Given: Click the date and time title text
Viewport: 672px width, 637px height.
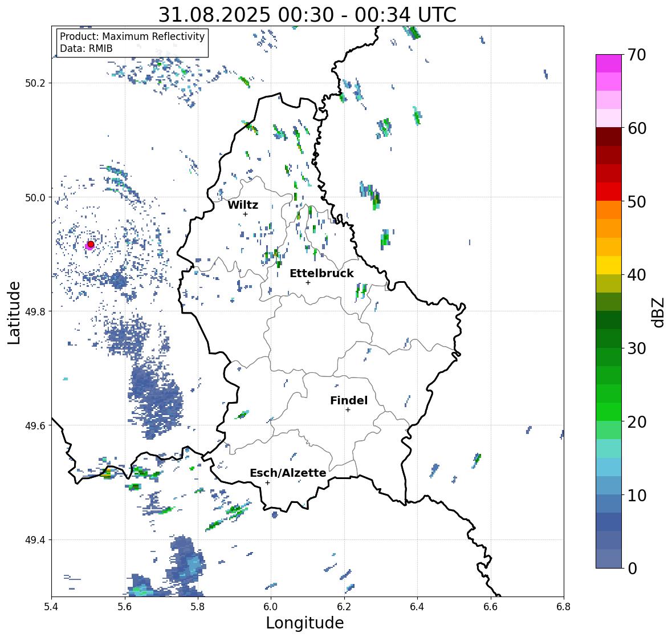Looking at the screenshot, I should [307, 15].
